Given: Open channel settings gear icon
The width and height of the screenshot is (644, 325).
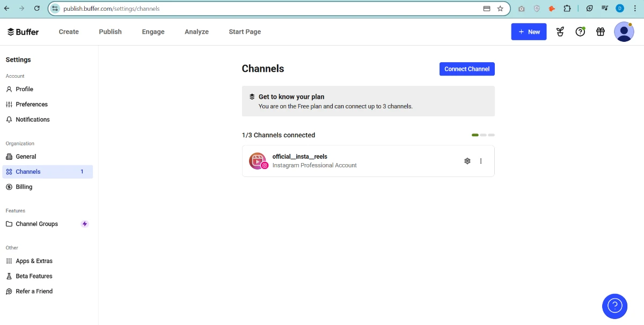Looking at the screenshot, I should [467, 161].
